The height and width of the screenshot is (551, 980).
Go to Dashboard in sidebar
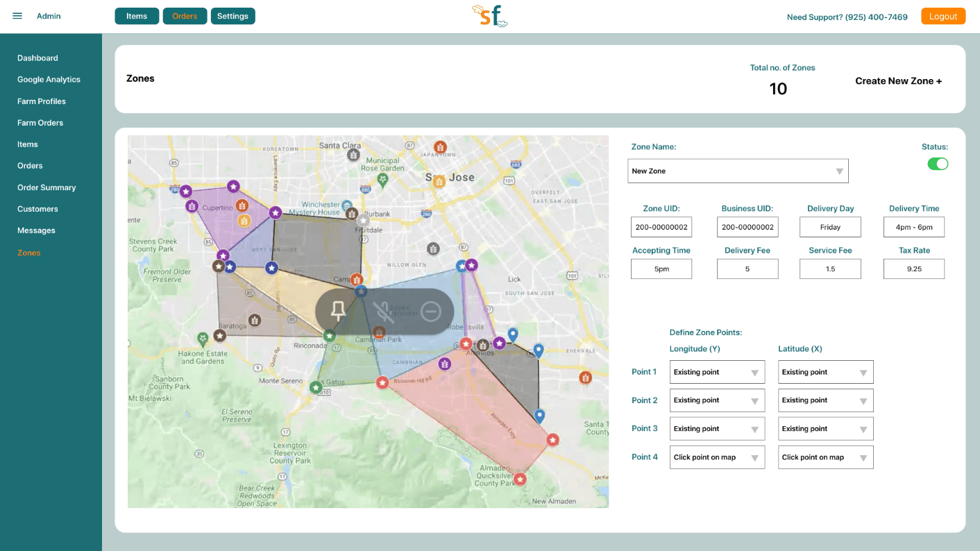pyautogui.click(x=37, y=58)
